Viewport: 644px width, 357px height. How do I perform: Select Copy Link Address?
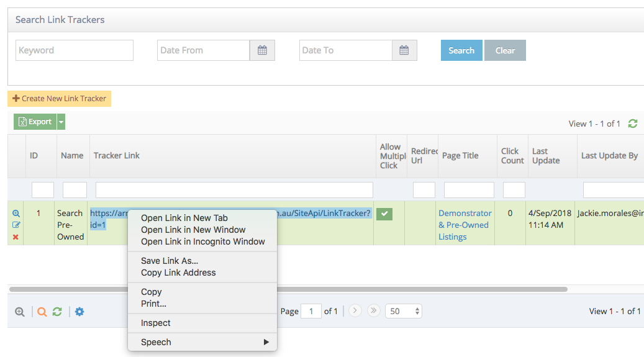click(x=202, y=273)
